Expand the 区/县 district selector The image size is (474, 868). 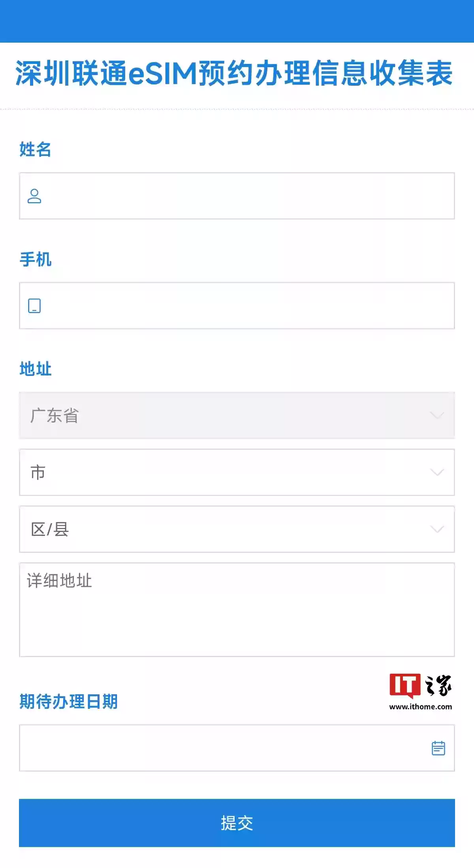[x=237, y=529]
